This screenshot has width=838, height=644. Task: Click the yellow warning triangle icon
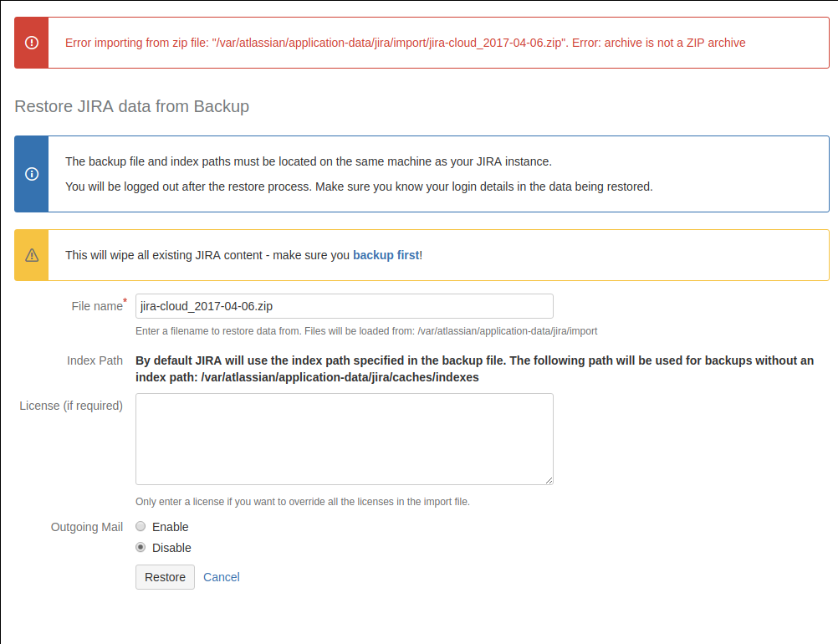click(x=32, y=255)
